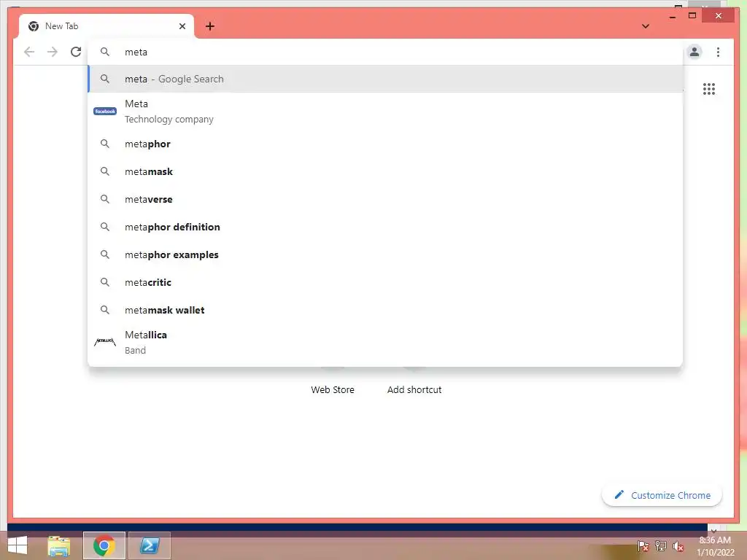Select the 'metaphor' suggestion

(x=385, y=144)
